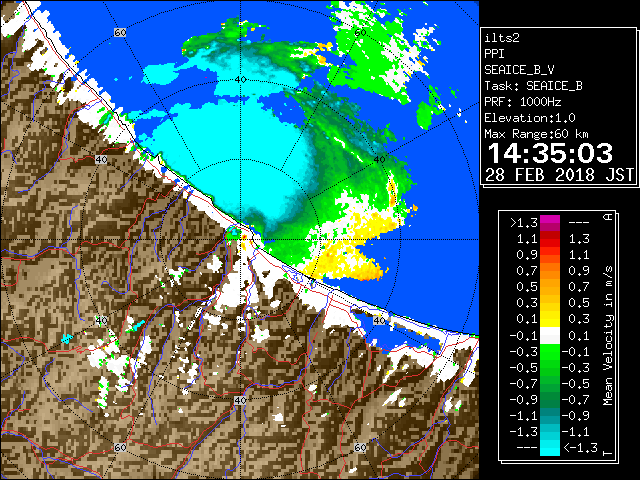Viewport: 640px width, 480px height.
Task: Click the "ilts2" radar name text
Action: pyautogui.click(x=502, y=38)
